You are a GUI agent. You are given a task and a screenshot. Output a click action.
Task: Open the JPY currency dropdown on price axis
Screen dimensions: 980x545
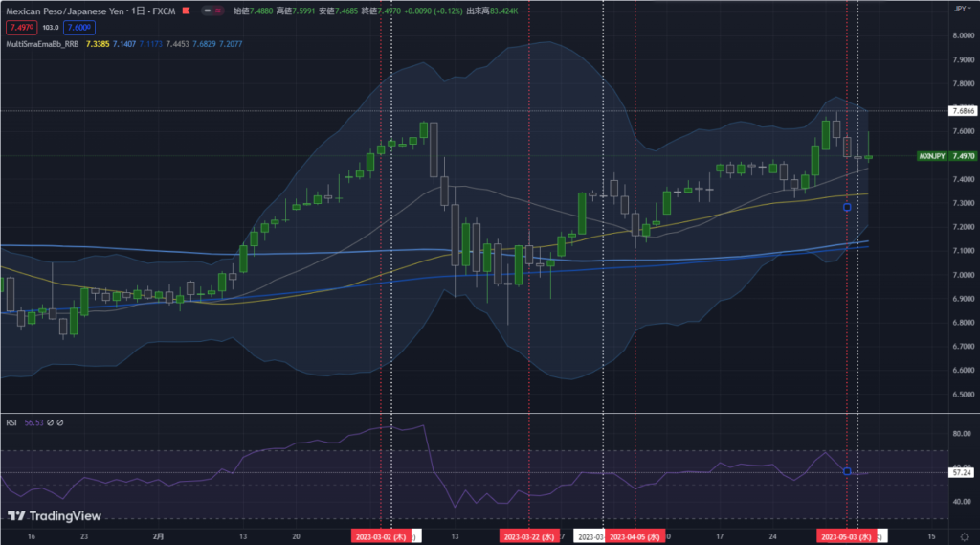tap(960, 8)
